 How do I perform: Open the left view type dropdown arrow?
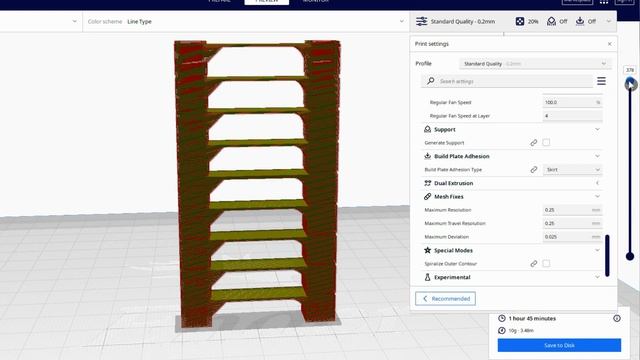coord(74,21)
